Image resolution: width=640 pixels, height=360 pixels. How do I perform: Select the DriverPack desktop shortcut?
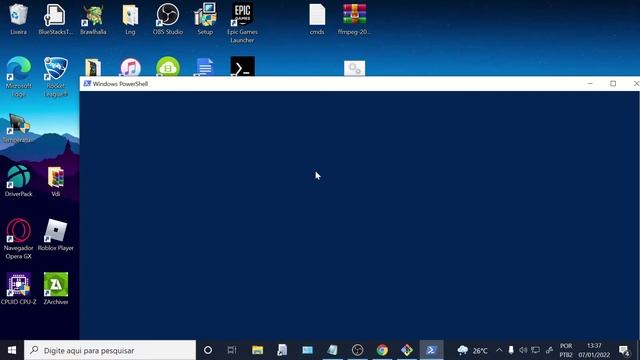click(x=18, y=181)
